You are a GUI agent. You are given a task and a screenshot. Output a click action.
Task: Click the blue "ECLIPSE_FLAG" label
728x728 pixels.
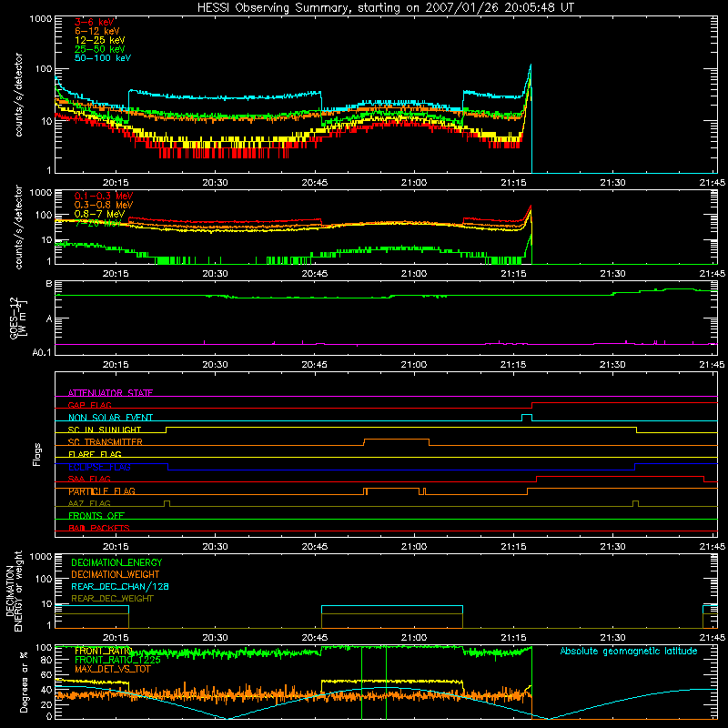99,467
